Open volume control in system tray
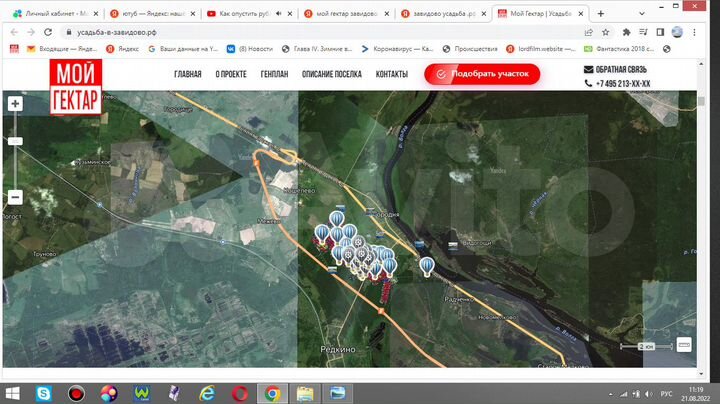 (649, 394)
